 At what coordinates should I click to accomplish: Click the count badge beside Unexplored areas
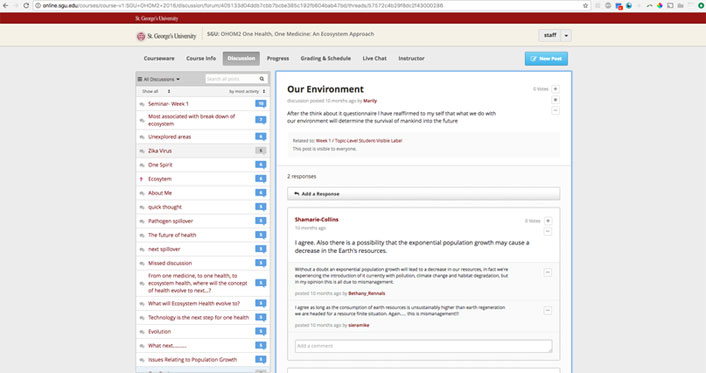(261, 136)
